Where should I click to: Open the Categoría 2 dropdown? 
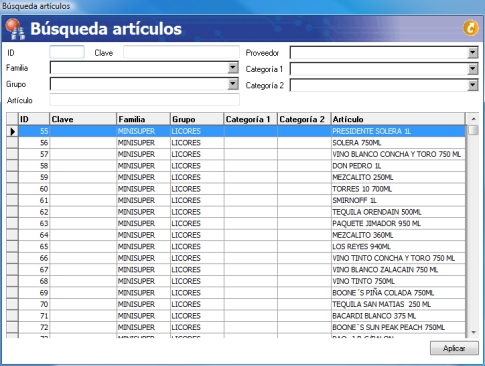point(473,85)
